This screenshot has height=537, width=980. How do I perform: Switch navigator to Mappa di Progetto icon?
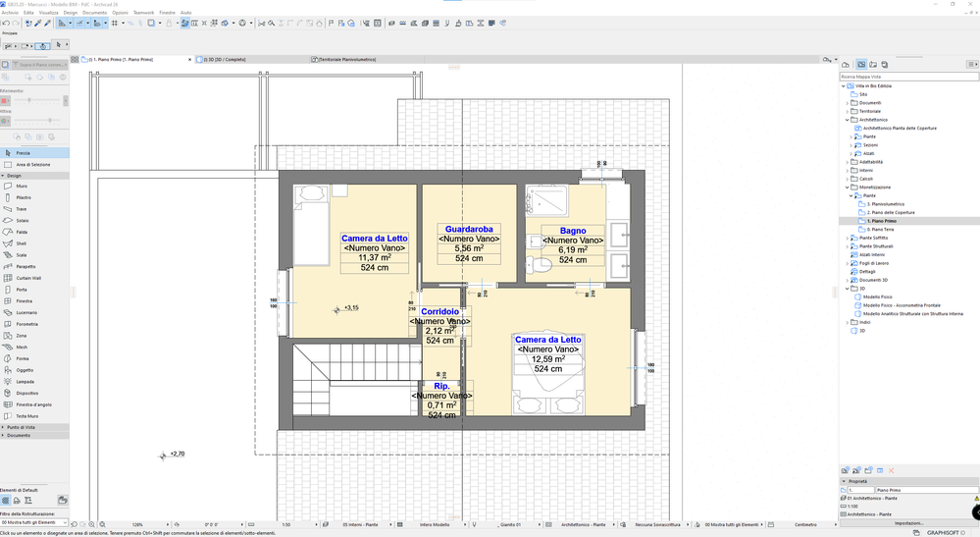(846, 65)
